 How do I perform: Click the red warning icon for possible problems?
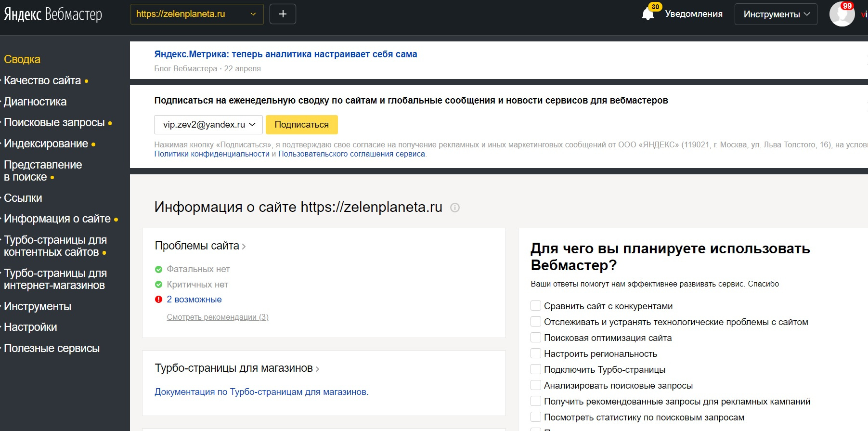158,300
